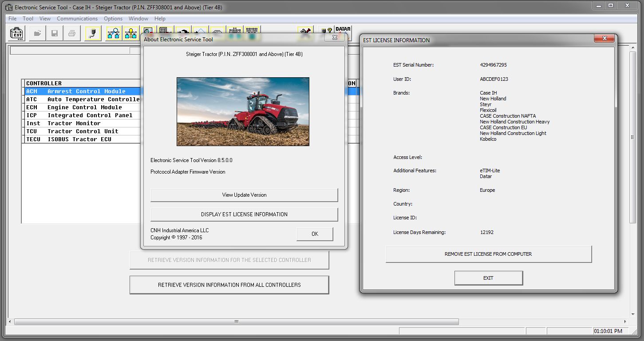644x341 pixels.
Task: Open the monitor screen toolbar icon
Action: pos(148,30)
